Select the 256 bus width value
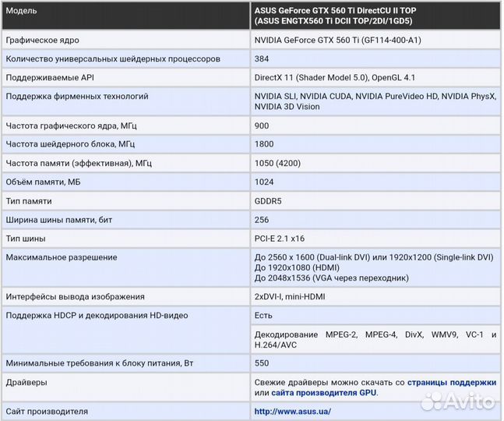This screenshot has width=504, height=421. pyautogui.click(x=262, y=220)
